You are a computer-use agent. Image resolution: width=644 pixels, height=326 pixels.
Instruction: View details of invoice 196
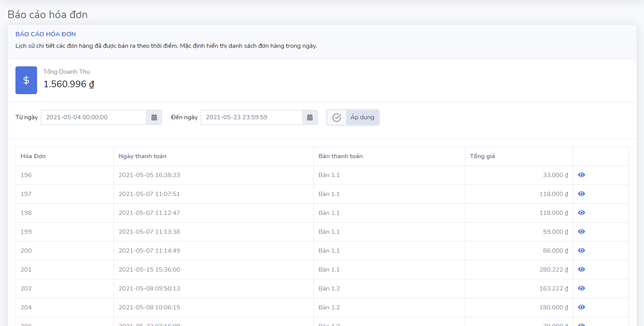click(581, 175)
